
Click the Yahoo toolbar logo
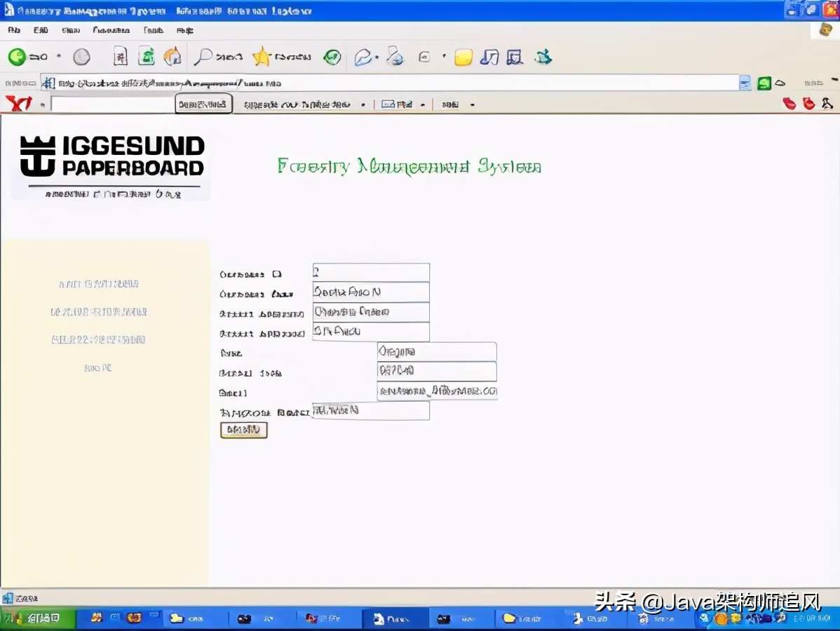[18, 104]
